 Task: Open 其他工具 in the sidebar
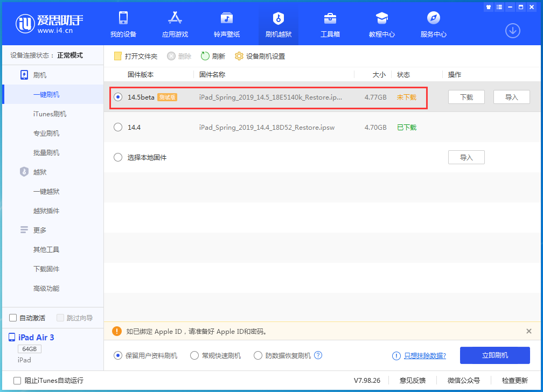(46, 250)
